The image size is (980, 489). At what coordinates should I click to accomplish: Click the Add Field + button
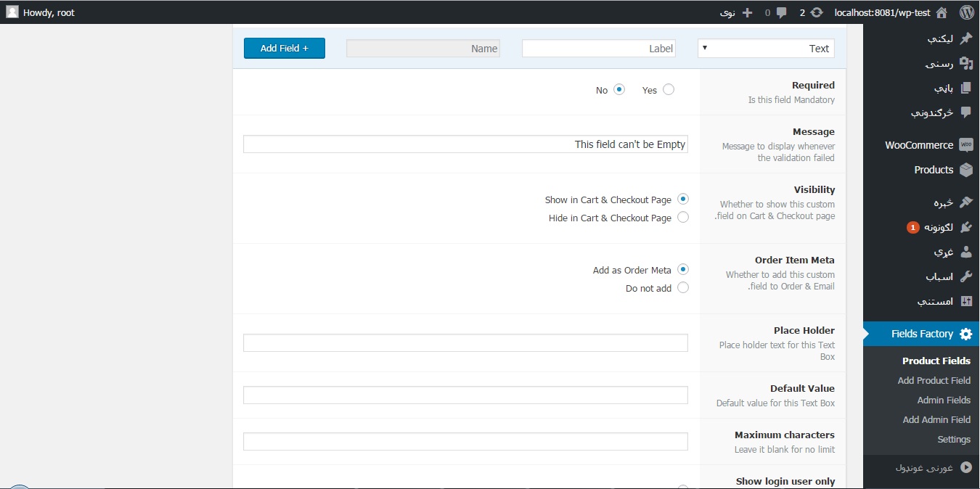coord(285,48)
